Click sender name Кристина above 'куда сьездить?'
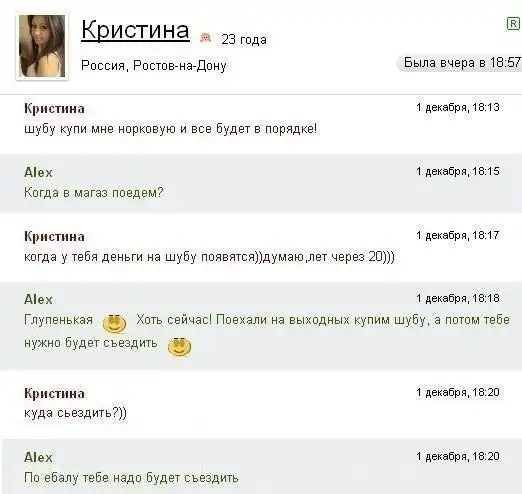This screenshot has width=522, height=494. pyautogui.click(x=54, y=394)
